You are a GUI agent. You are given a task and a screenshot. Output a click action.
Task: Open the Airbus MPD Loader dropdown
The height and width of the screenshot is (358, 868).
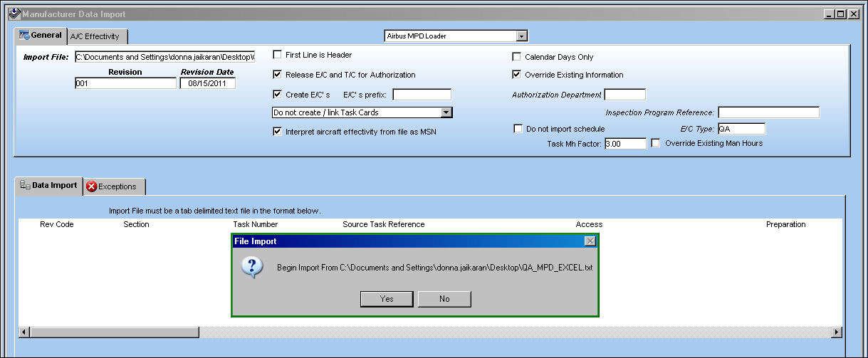pos(522,36)
